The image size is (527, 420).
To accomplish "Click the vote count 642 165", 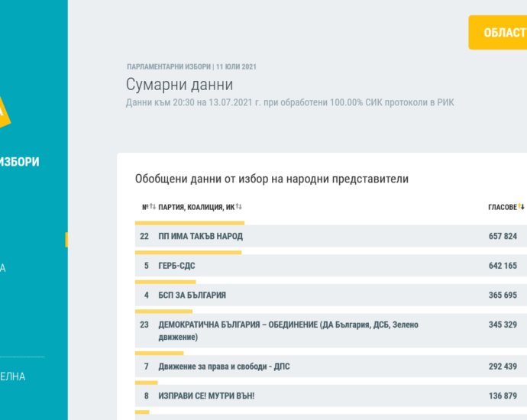I will pyautogui.click(x=503, y=266).
